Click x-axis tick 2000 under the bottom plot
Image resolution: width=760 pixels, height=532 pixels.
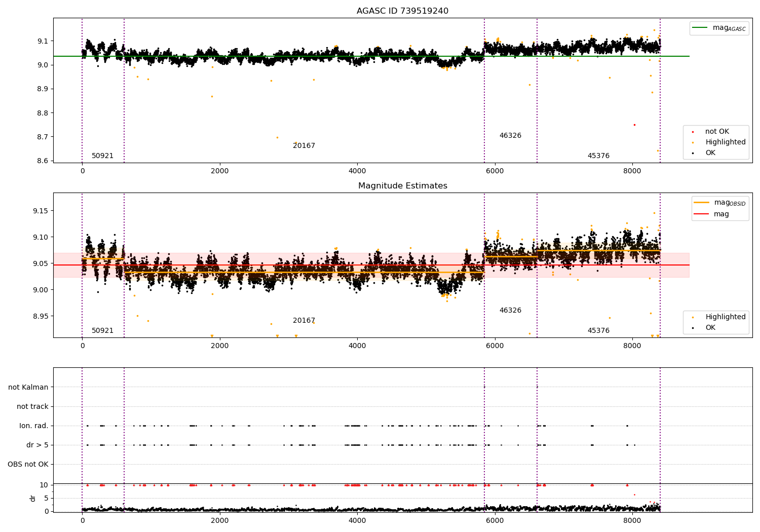[220, 521]
